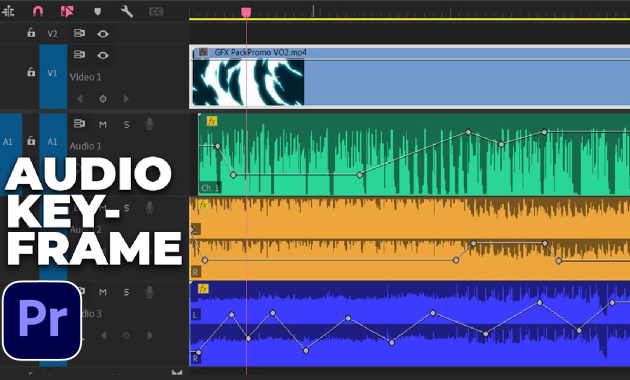Click the A1 track target button
630x380 pixels.
tap(53, 141)
